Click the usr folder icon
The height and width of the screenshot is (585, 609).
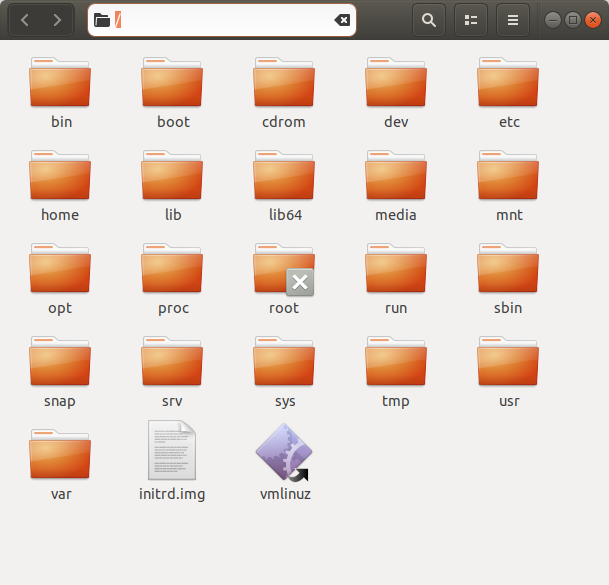[508, 361]
